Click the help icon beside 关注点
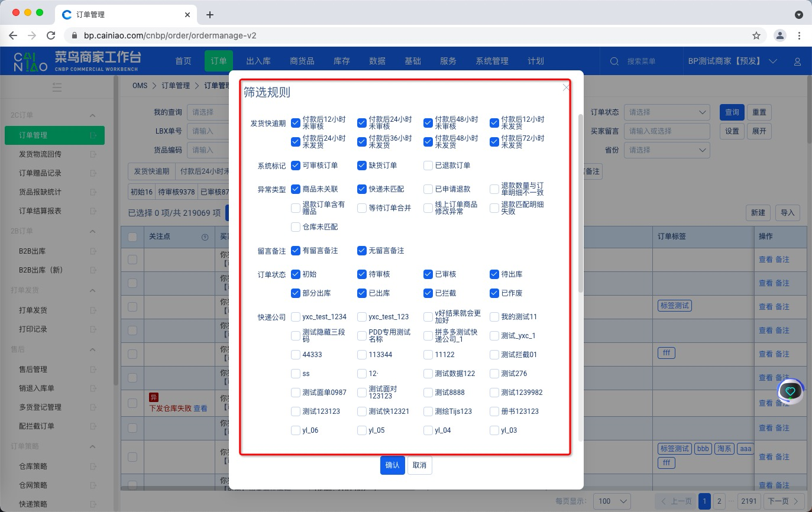Image resolution: width=812 pixels, height=512 pixels. (205, 236)
